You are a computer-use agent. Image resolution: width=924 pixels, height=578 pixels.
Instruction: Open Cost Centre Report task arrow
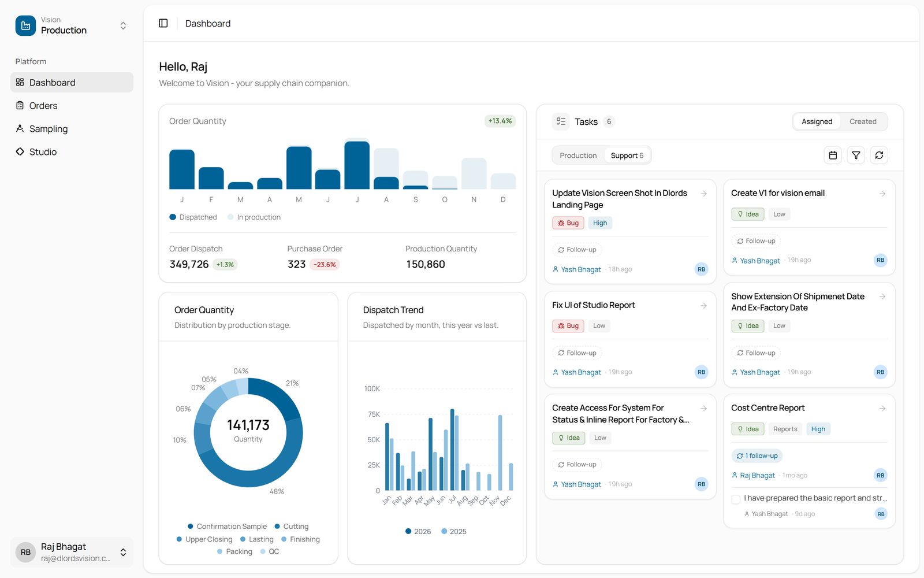882,409
